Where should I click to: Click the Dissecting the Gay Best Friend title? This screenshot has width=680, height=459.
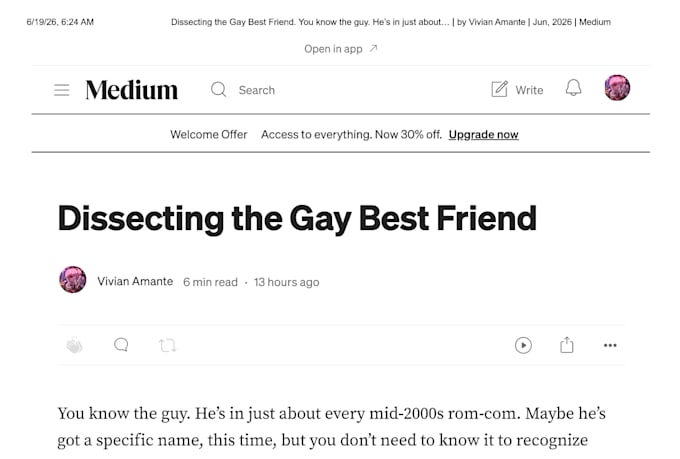298,218
